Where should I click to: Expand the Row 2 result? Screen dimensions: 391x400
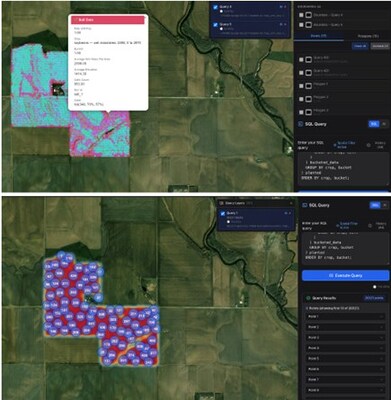[x=345, y=327]
